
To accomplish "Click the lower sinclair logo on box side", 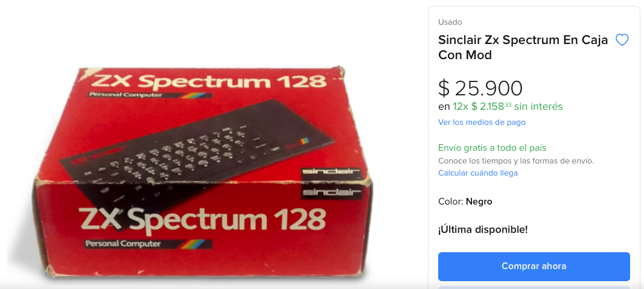I will [x=331, y=192].
